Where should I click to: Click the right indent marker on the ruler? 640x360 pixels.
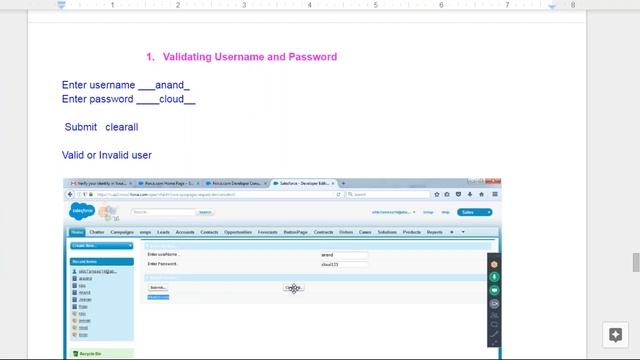(552, 6)
